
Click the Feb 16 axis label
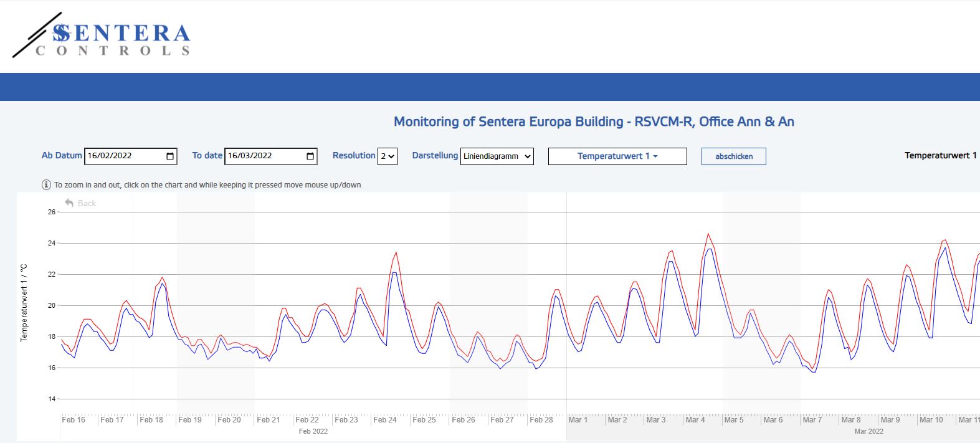[74, 420]
